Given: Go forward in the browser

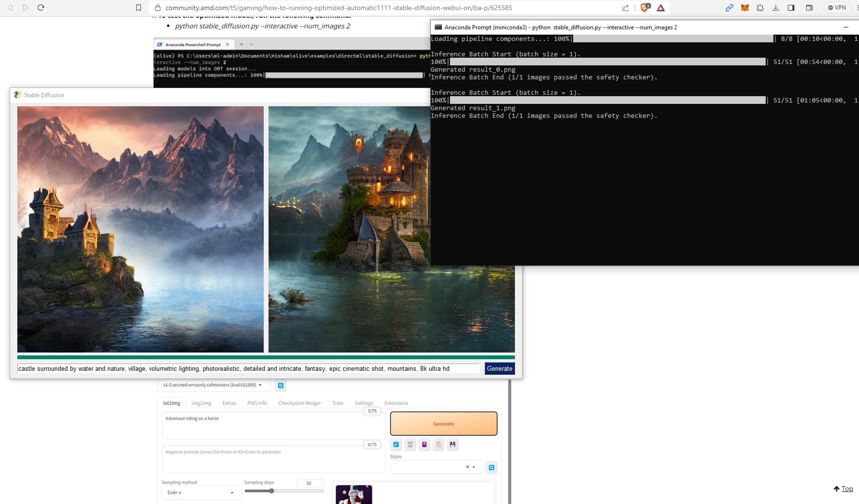Looking at the screenshot, I should [26, 8].
